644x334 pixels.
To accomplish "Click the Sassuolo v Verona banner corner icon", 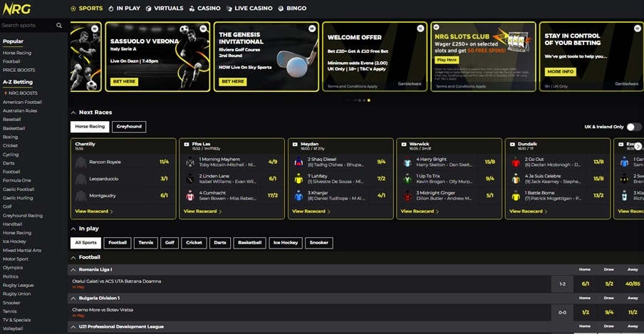I will click(x=203, y=28).
